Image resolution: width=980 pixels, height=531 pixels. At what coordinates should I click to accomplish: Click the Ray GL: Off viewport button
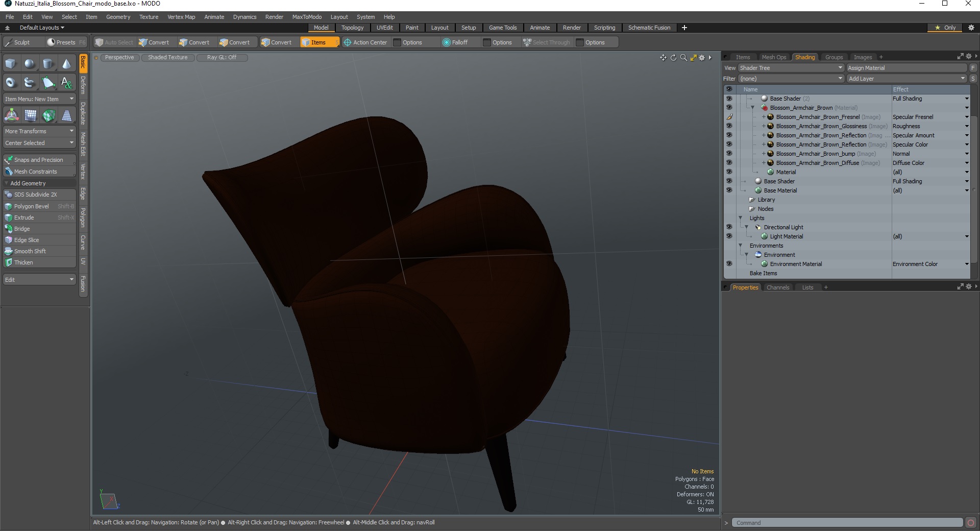coord(222,58)
